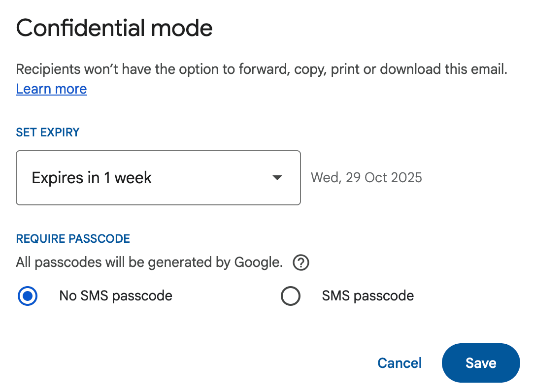Select the 'No SMS passcode' option
The image size is (533, 392).
[28, 296]
